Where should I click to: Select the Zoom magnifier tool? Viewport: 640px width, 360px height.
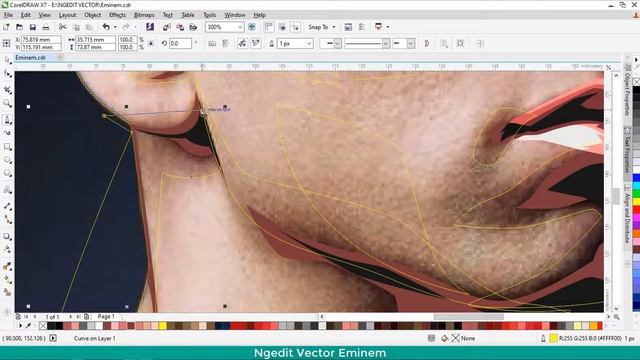[7, 104]
